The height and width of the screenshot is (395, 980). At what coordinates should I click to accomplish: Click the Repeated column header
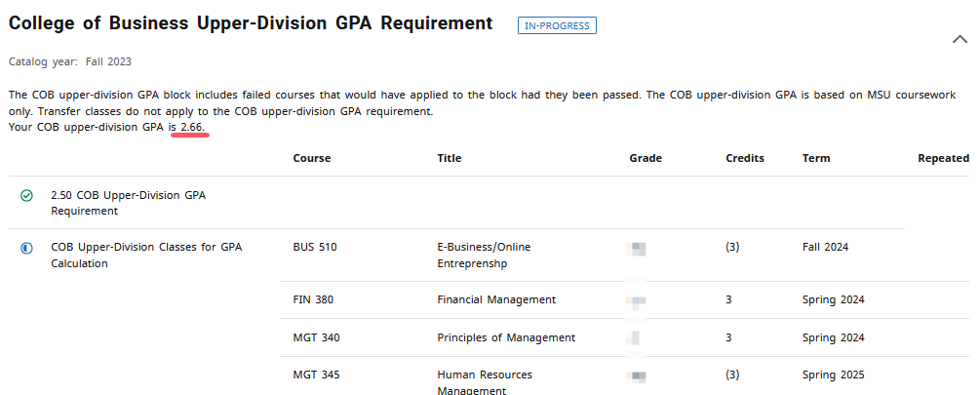(943, 158)
